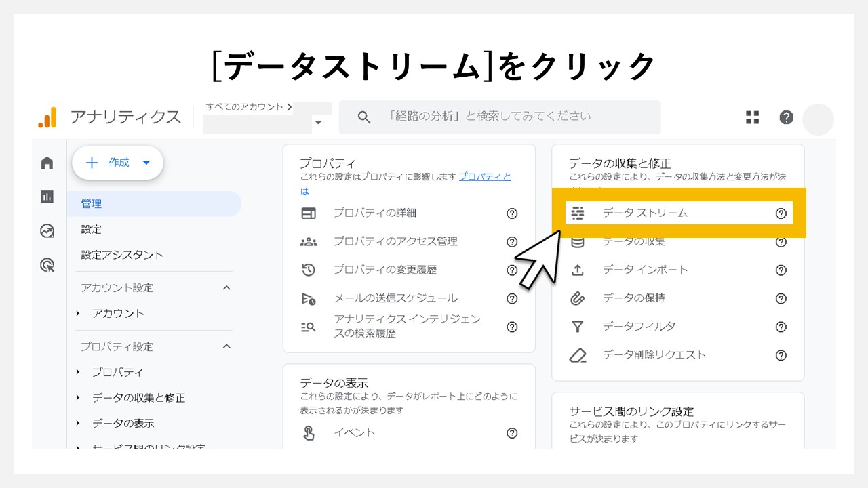Image resolution: width=868 pixels, height=488 pixels.
Task: Open データ インポート via its upload icon
Action: [578, 270]
